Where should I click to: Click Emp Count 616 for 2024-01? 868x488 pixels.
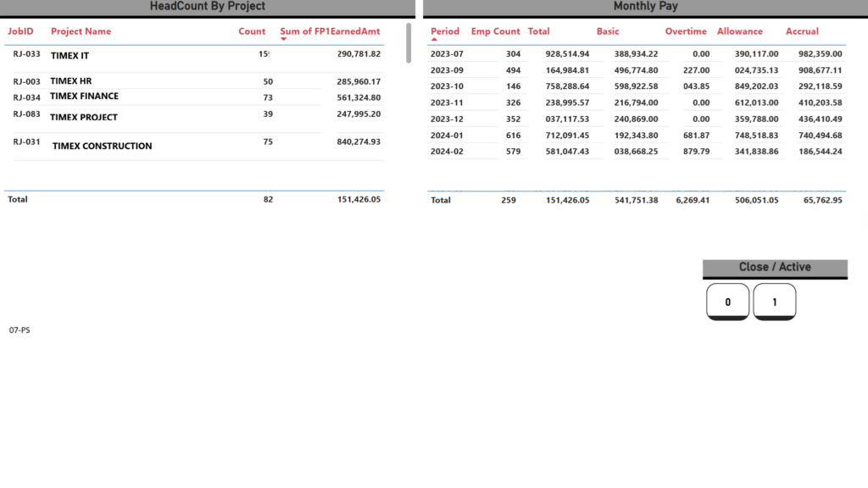click(x=513, y=136)
